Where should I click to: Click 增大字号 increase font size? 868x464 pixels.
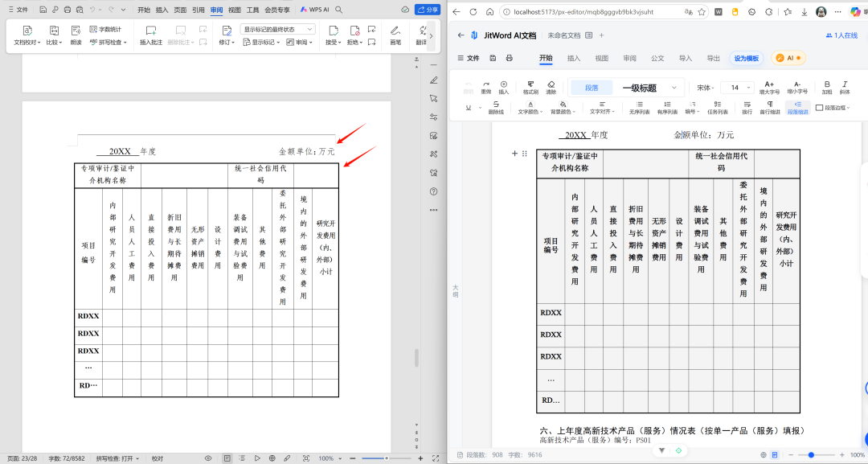click(769, 88)
